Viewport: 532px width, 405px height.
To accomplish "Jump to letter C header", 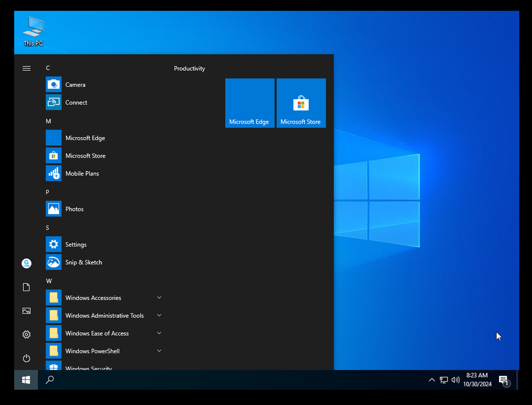I will point(48,68).
